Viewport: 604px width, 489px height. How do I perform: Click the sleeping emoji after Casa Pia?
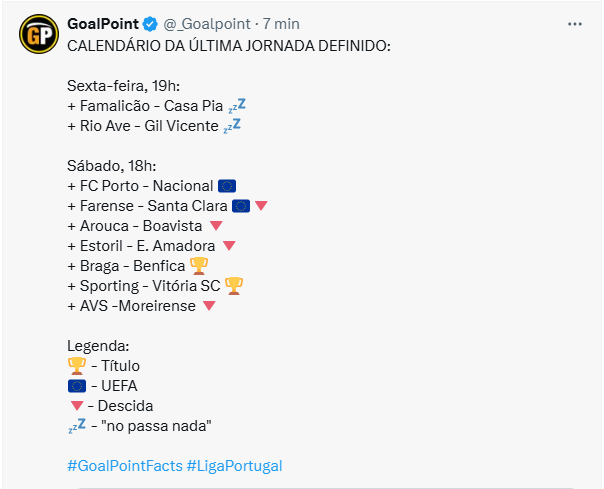(237, 106)
